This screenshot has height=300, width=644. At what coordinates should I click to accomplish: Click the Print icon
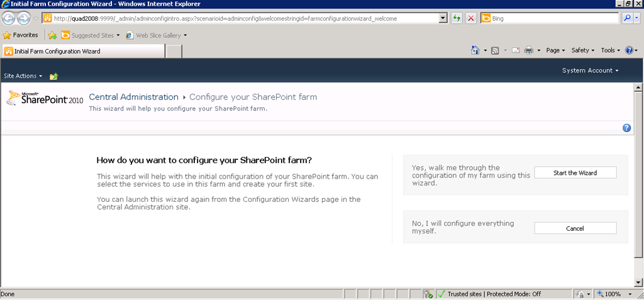528,50
